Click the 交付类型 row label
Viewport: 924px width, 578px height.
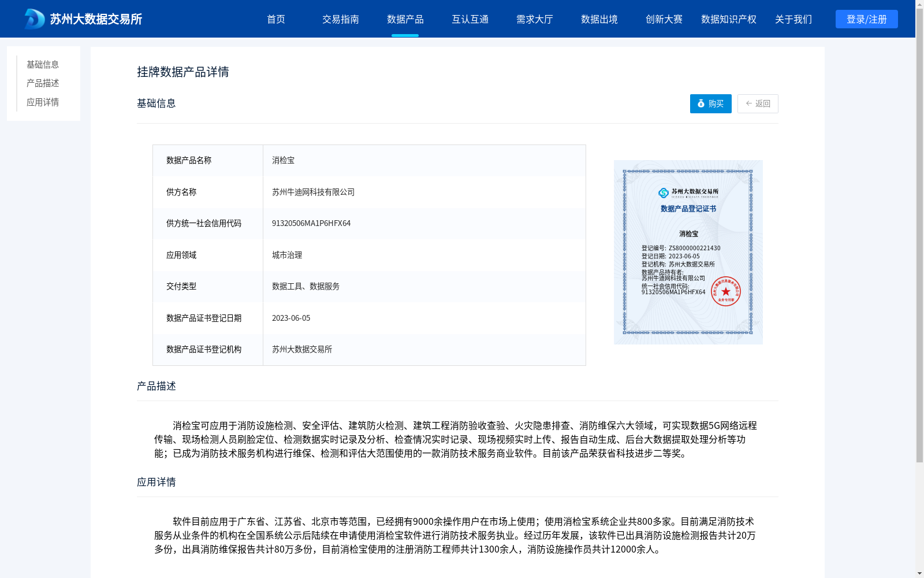pyautogui.click(x=181, y=287)
